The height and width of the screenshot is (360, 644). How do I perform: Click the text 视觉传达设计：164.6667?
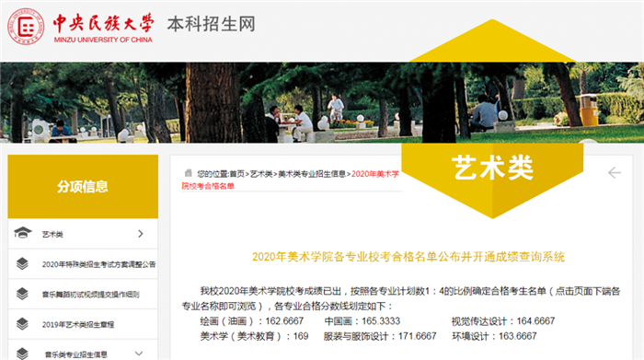click(503, 321)
